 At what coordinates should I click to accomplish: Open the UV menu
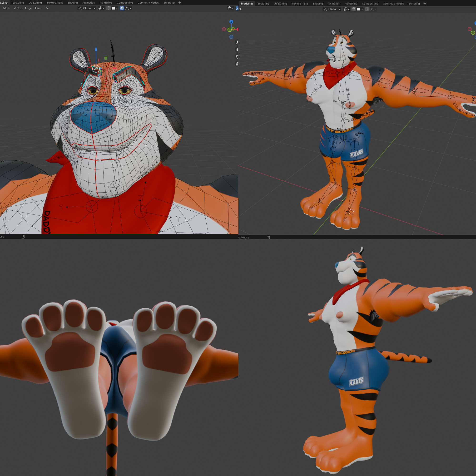coord(46,8)
